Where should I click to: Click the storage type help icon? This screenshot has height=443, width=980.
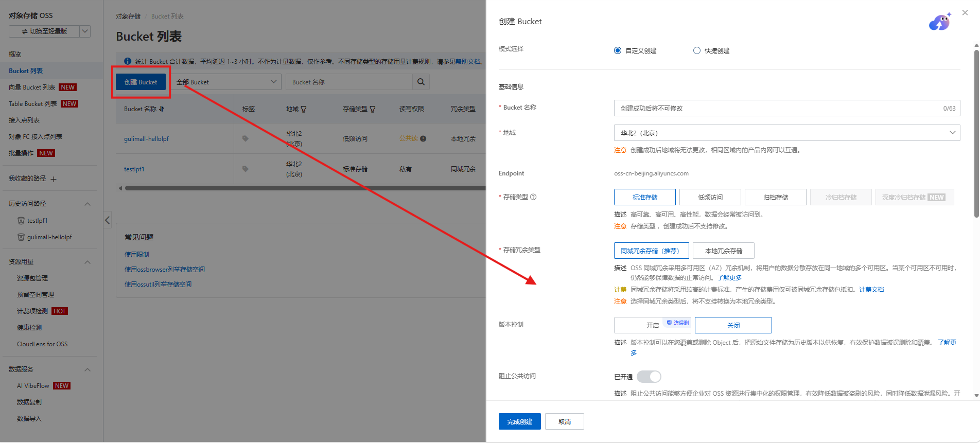pyautogui.click(x=533, y=197)
